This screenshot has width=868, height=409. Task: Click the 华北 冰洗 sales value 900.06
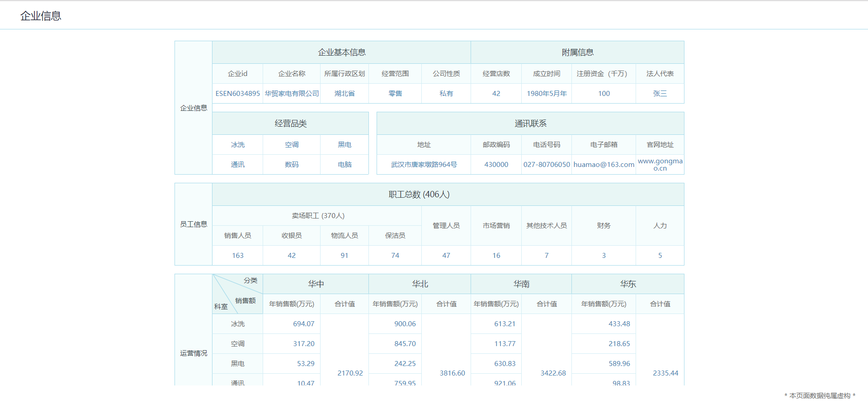click(x=405, y=324)
